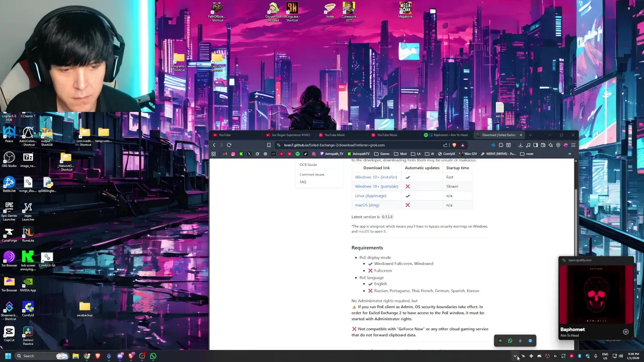Launch OBS Studio desktop icon
The image size is (644, 362).
click(x=9, y=160)
